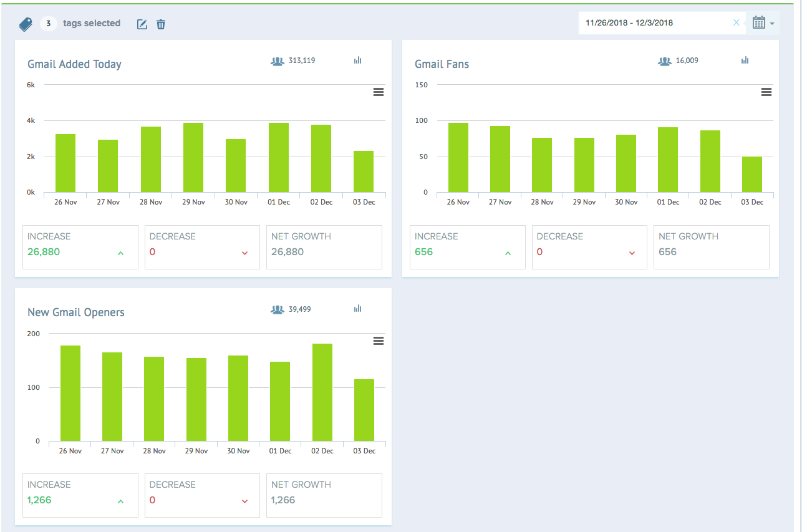This screenshot has height=532, width=802.
Task: Click Net Growth box showing 26,880
Action: coord(324,247)
